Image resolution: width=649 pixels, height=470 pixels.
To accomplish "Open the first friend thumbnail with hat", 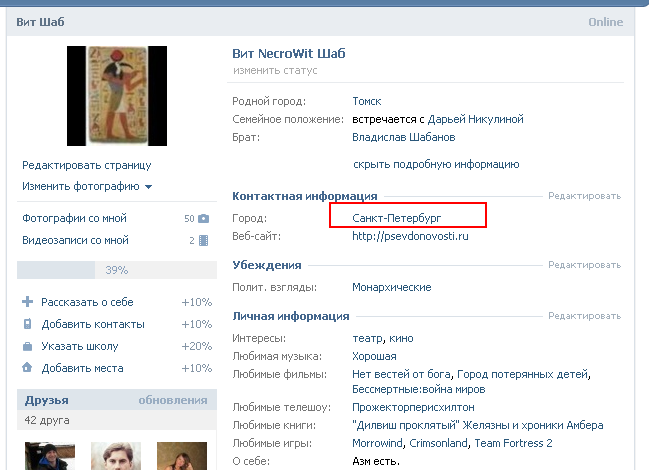I will [x=50, y=456].
